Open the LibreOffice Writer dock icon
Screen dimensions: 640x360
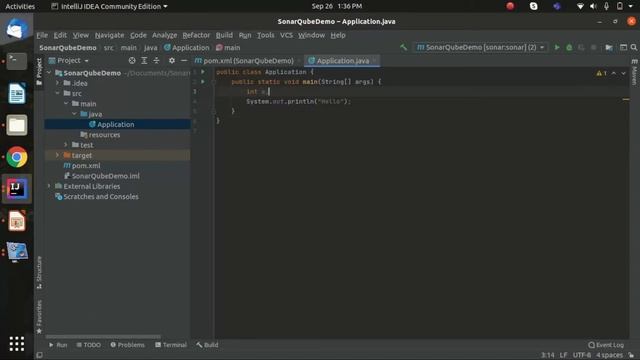point(17,93)
